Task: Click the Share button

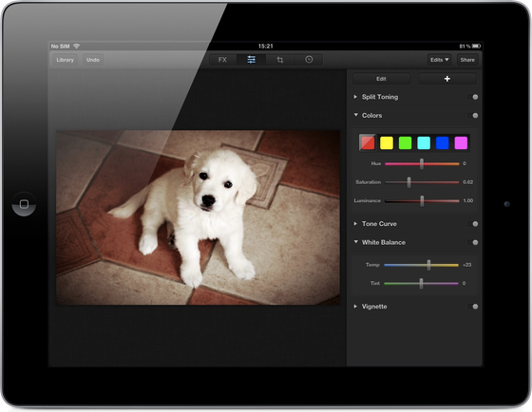Action: point(467,60)
